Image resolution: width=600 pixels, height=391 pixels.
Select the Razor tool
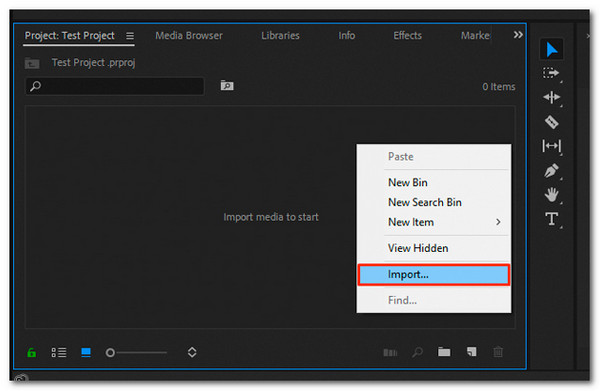coord(551,122)
